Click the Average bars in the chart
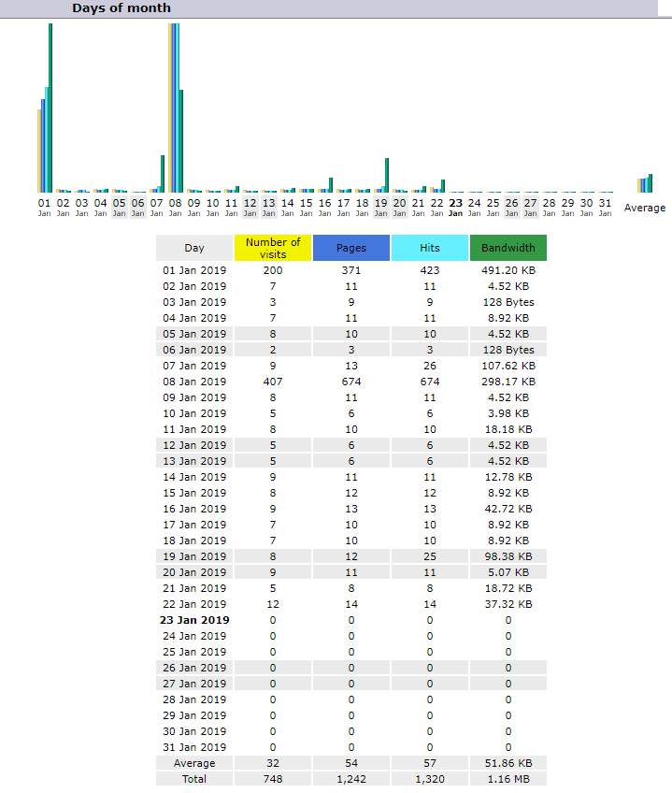Screen dimensions: 672x793 645,183
